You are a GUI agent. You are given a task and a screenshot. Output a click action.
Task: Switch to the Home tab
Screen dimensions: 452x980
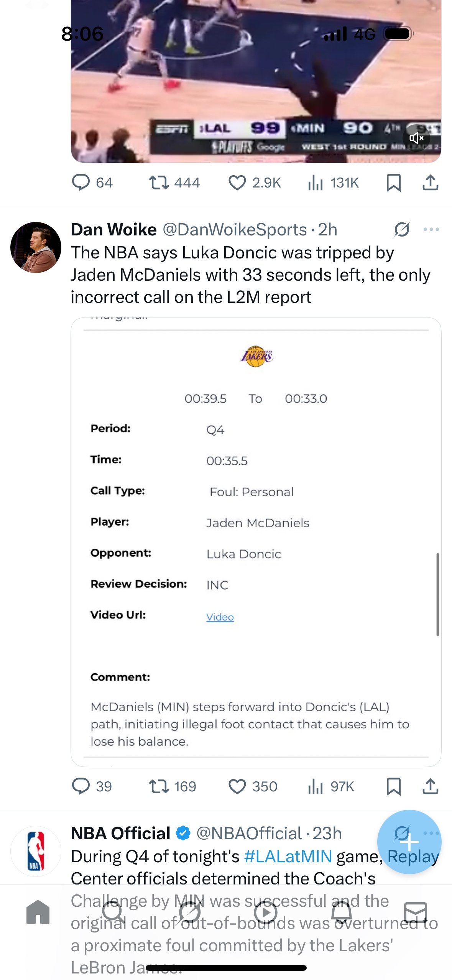coord(38,912)
